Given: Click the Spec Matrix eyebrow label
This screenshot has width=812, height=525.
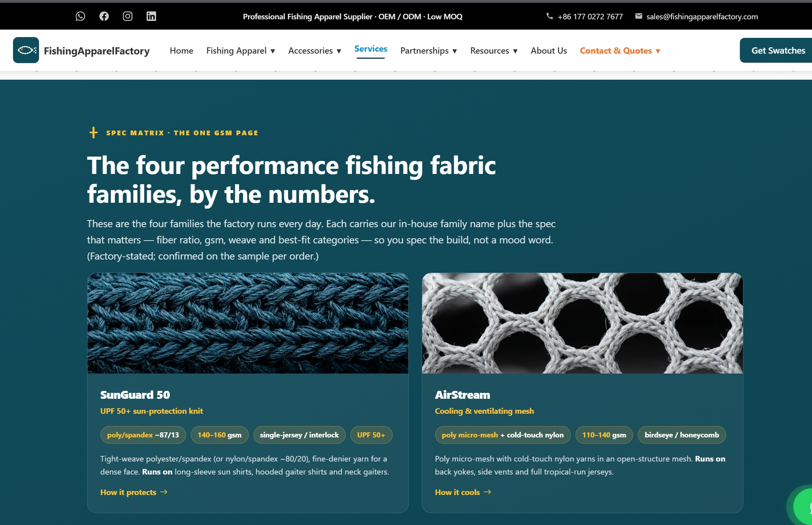Looking at the screenshot, I should click(x=182, y=133).
